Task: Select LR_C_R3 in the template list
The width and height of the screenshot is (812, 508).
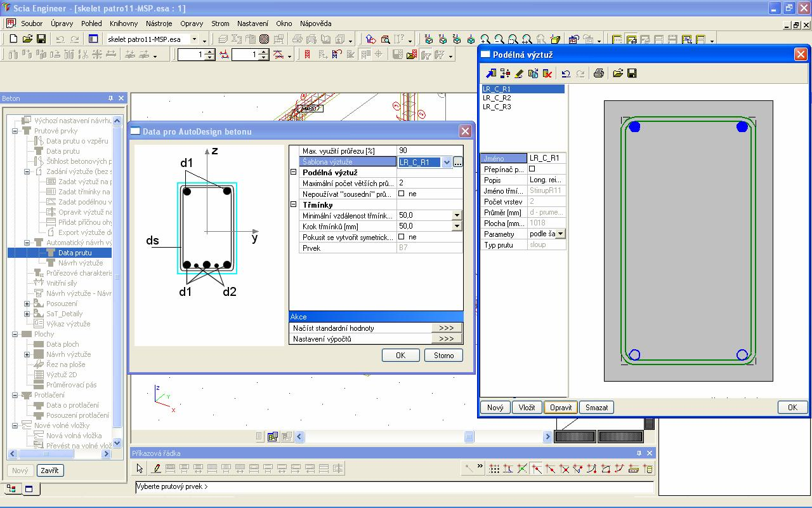Action: 497,107
